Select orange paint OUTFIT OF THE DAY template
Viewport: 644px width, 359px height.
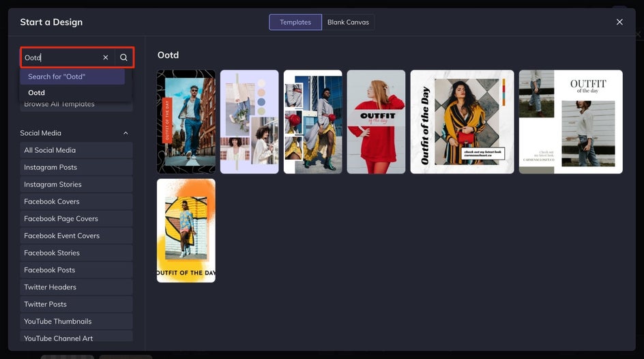[x=186, y=231]
